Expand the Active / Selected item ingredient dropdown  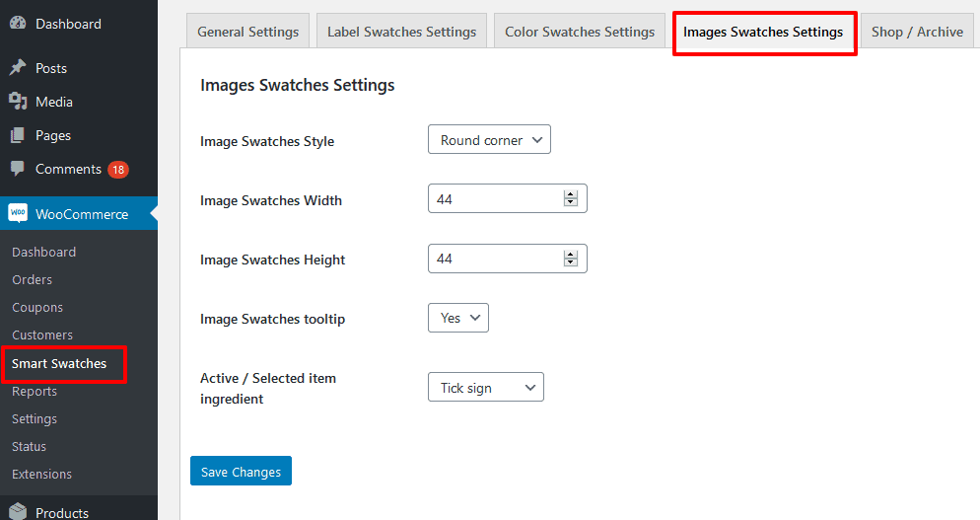click(x=485, y=388)
